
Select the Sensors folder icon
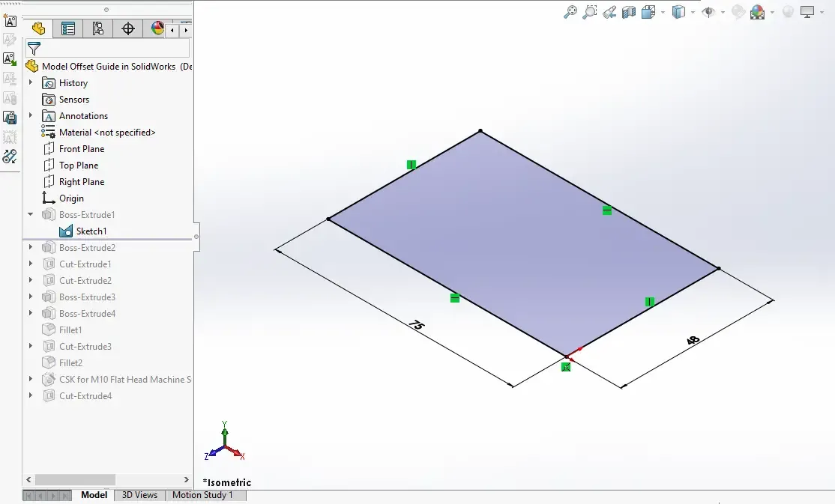point(49,100)
